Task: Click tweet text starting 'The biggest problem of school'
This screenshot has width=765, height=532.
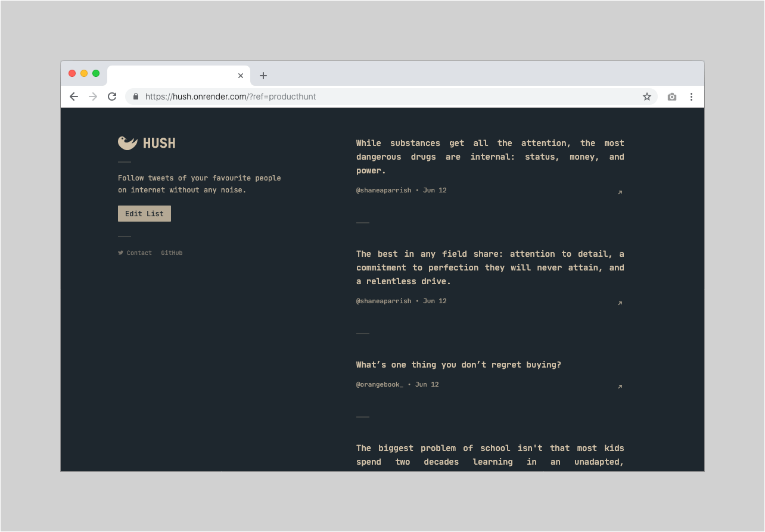Action: (x=490, y=455)
